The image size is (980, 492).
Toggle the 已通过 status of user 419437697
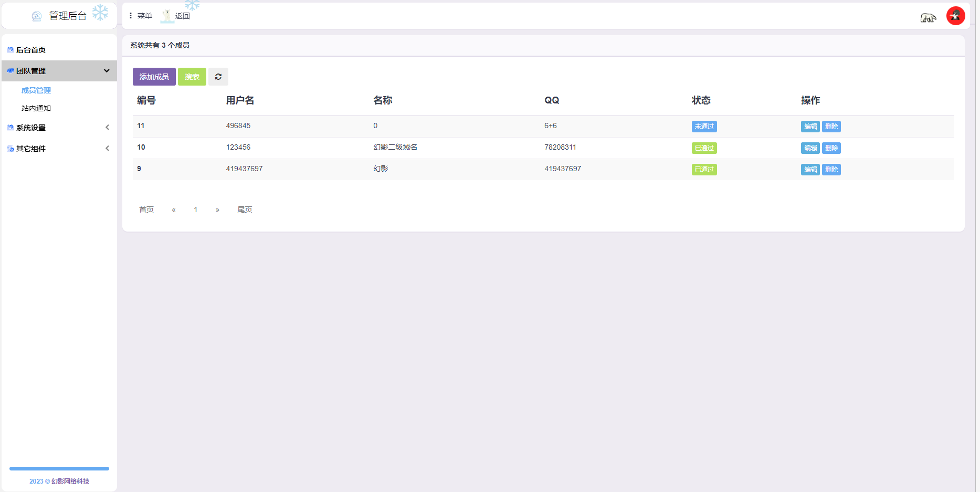click(704, 170)
